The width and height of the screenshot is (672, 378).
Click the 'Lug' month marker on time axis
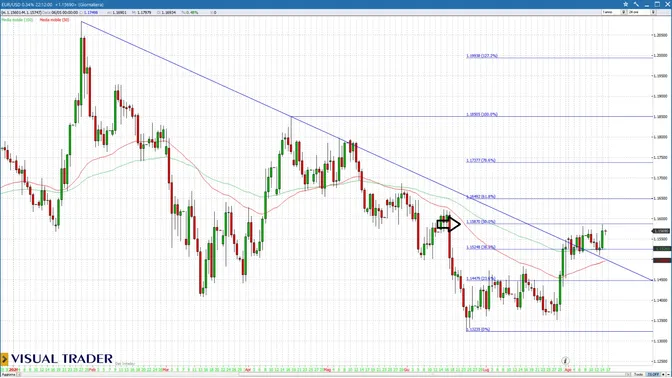tap(487, 369)
